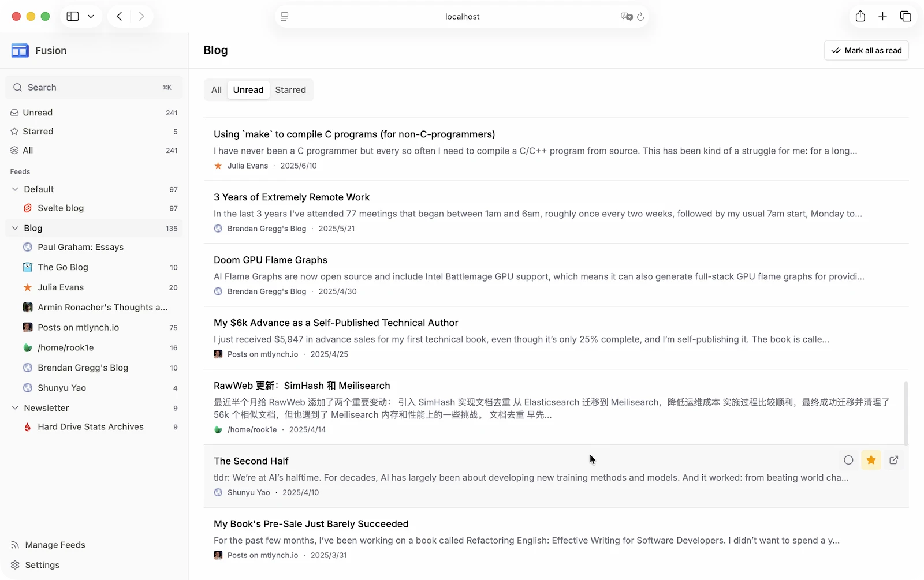Open the Search field in the sidebar
Viewport: 924px width, 580px height.
pyautogui.click(x=94, y=88)
